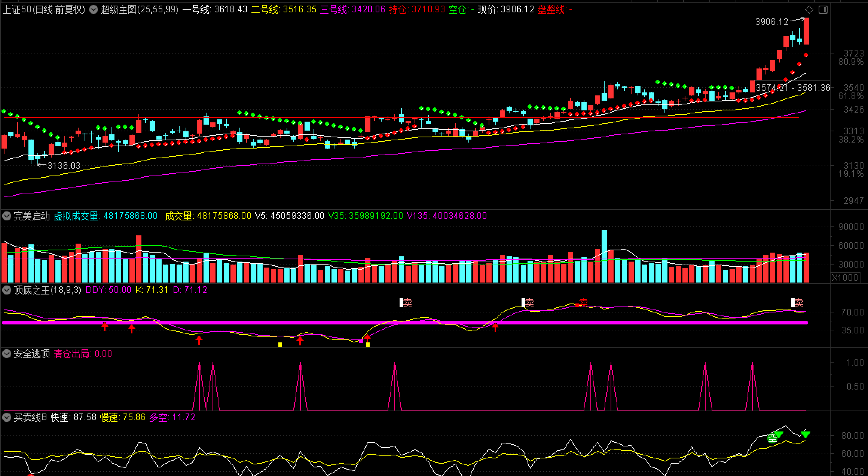The width and height of the screenshot is (868, 476).
Task: Toggle the side panel layout icon
Action: (823, 10)
